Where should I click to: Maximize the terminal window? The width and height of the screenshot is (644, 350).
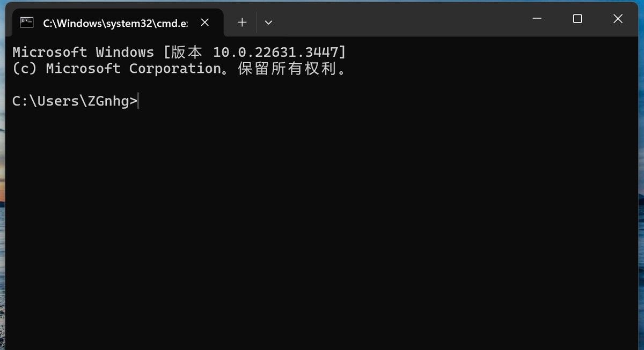point(577,19)
